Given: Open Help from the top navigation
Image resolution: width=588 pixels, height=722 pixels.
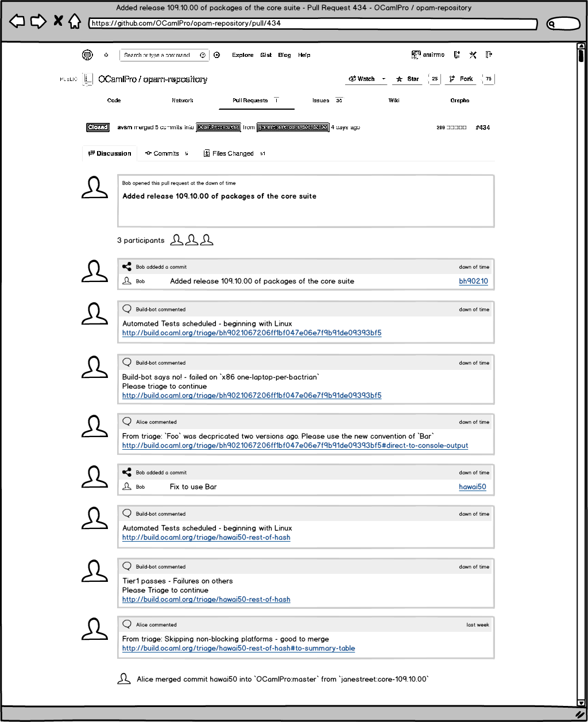Looking at the screenshot, I should (304, 55).
